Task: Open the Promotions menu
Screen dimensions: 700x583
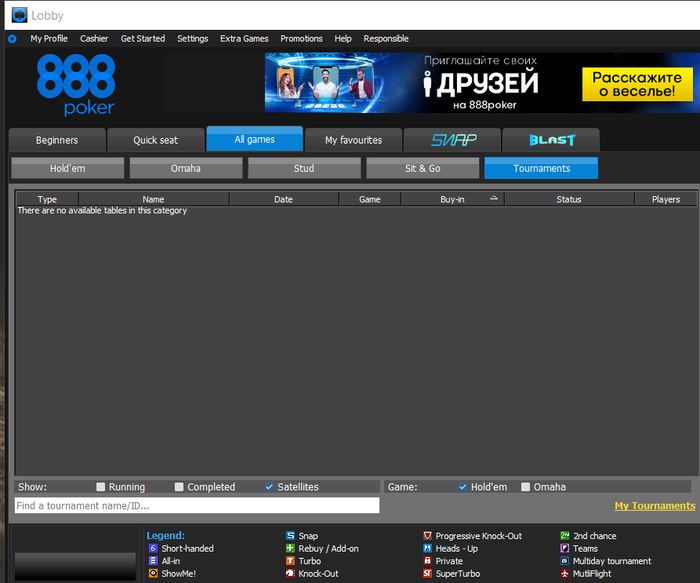Action: (x=301, y=39)
